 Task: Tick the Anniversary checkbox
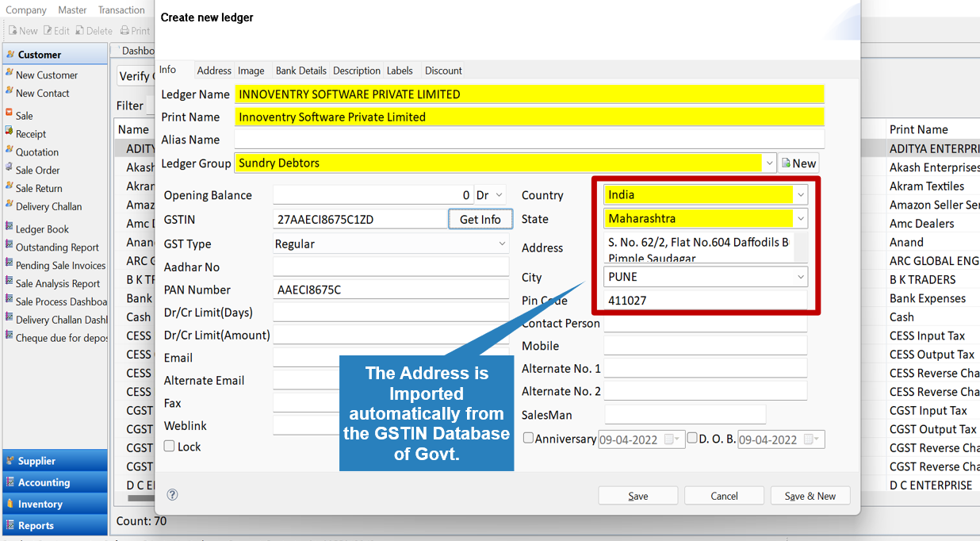[528, 438]
